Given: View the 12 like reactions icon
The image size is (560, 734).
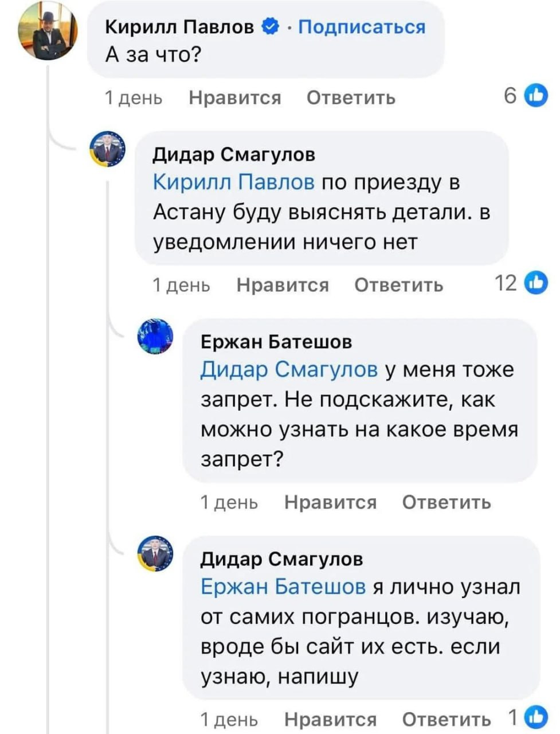Looking at the screenshot, I should (x=536, y=283).
